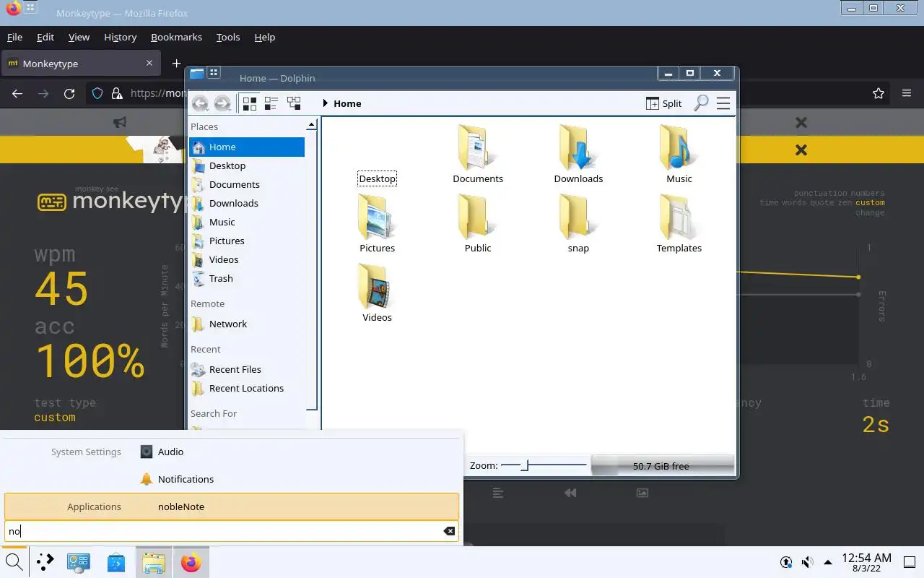Click the Firefox back arrow

(17, 93)
